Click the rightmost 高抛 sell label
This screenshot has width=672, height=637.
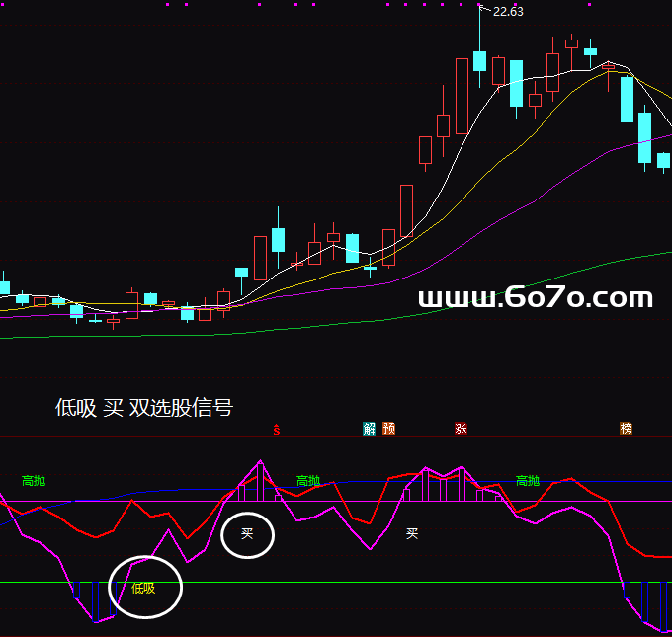tap(528, 481)
